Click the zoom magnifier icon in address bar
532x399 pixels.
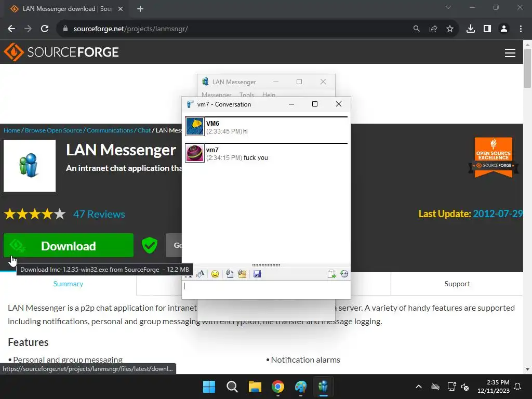coord(416,29)
